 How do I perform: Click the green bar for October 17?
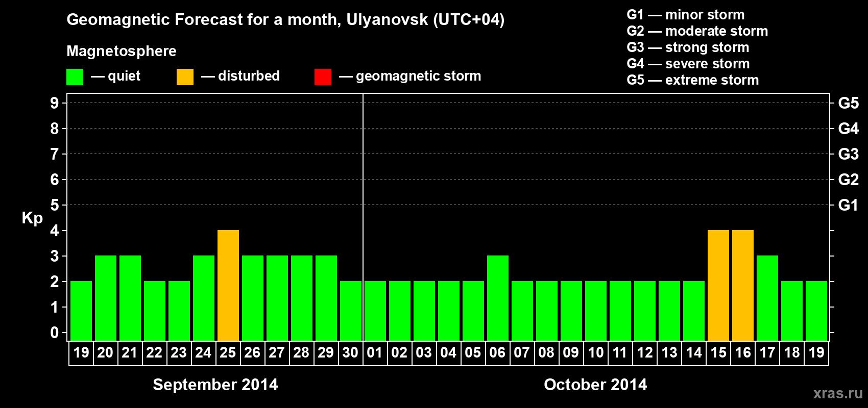pyautogui.click(x=767, y=298)
